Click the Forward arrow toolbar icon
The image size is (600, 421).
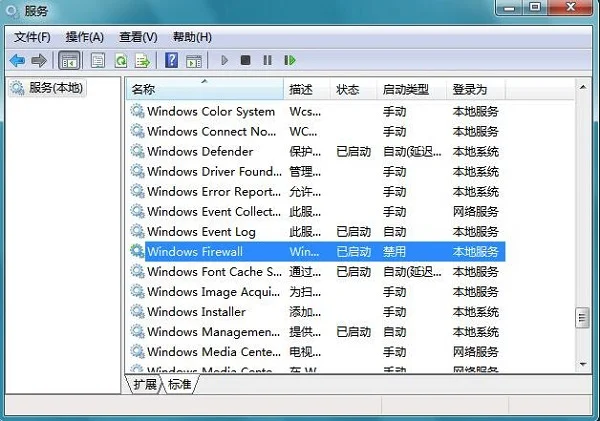pyautogui.click(x=39, y=60)
